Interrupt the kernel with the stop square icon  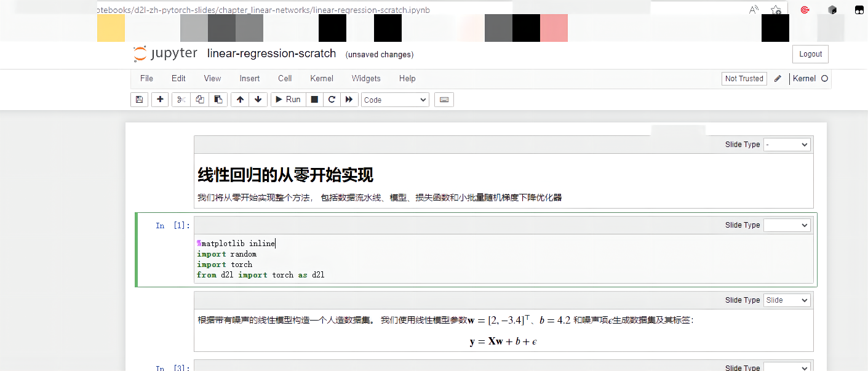pyautogui.click(x=314, y=100)
